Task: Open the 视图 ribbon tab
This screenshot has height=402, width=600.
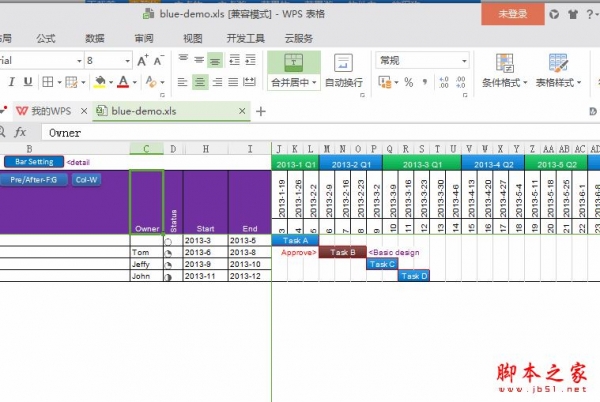Action: 193,38
